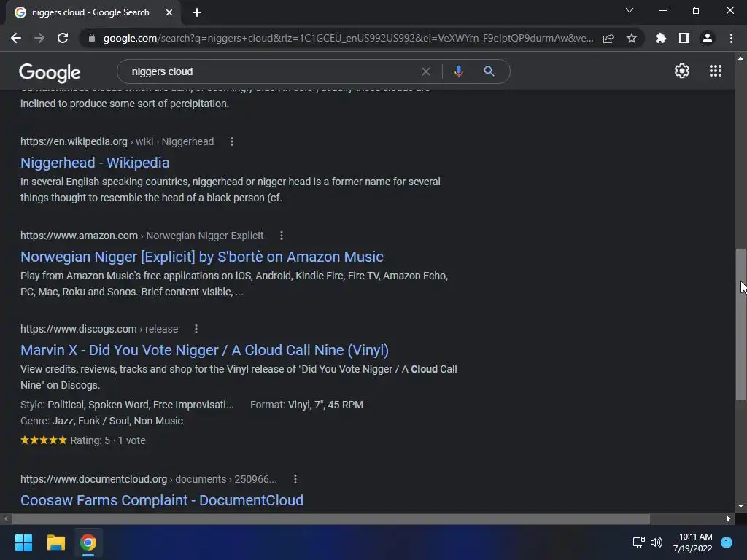
Task: Select the Google Search browser tab
Action: pyautogui.click(x=90, y=12)
